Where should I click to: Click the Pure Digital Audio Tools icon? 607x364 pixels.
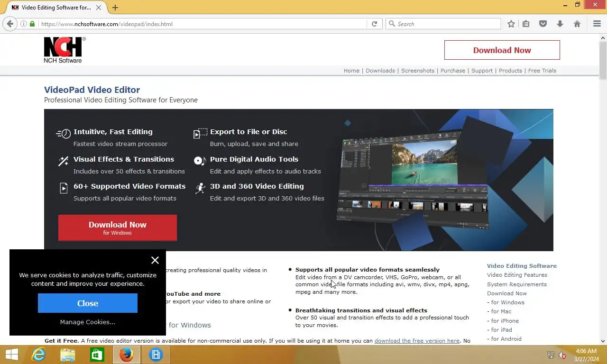pos(200,161)
